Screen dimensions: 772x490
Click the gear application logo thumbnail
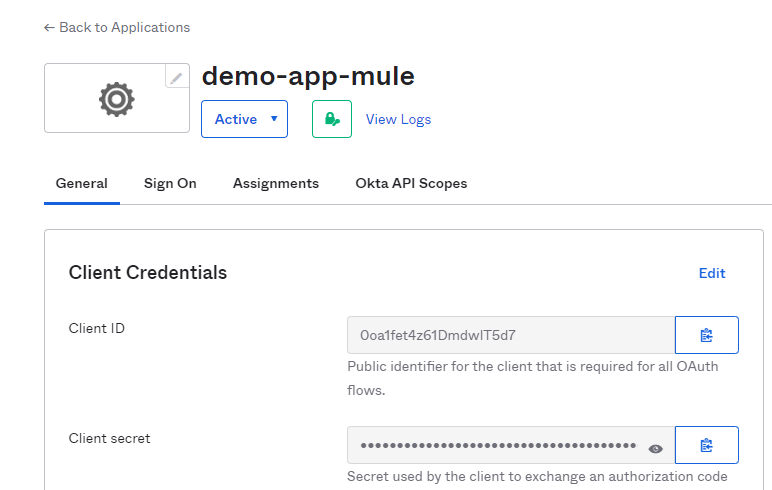pos(117,98)
